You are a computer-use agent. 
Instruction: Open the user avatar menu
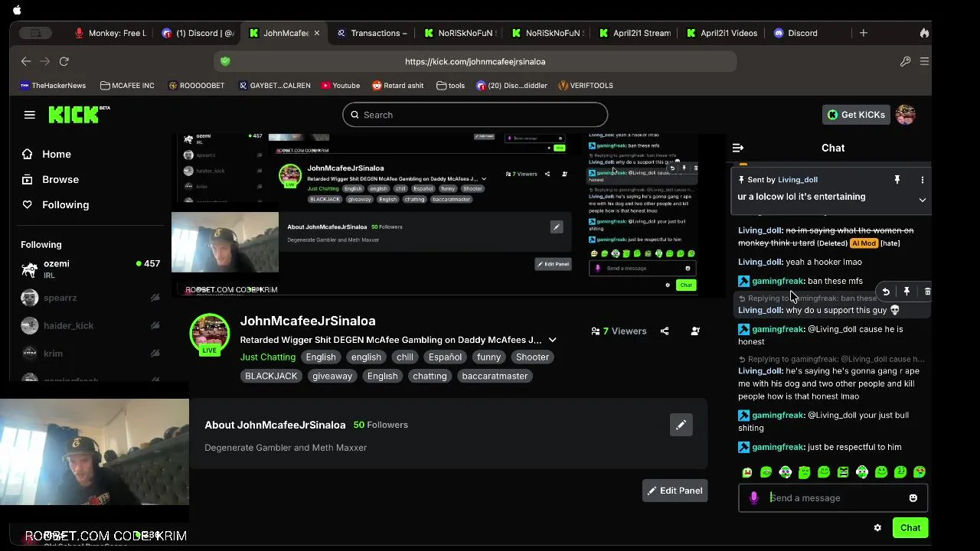906,115
